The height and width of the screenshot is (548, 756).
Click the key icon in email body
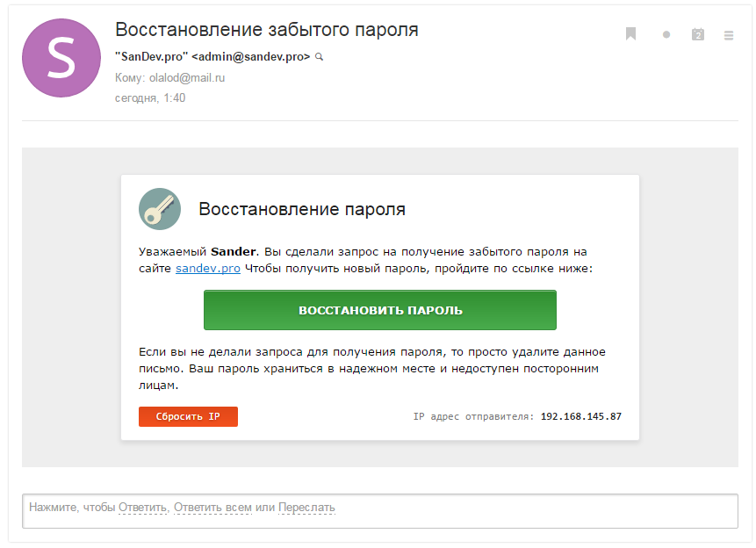(x=160, y=209)
